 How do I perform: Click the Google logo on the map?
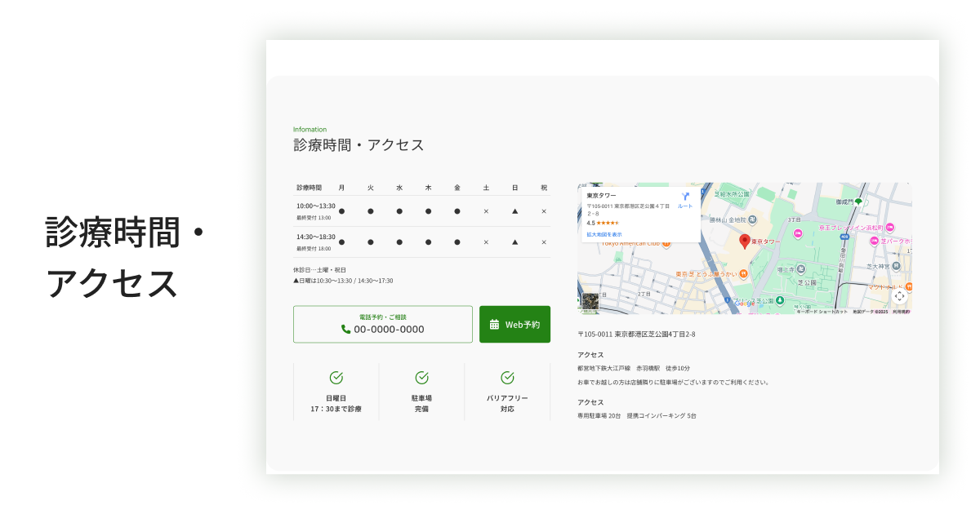(744, 304)
